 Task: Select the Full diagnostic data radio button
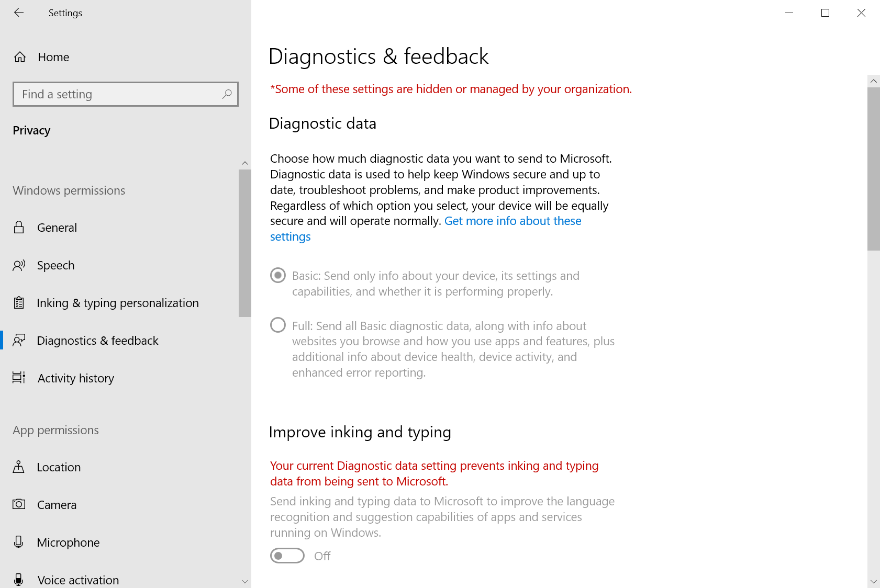pyautogui.click(x=278, y=325)
